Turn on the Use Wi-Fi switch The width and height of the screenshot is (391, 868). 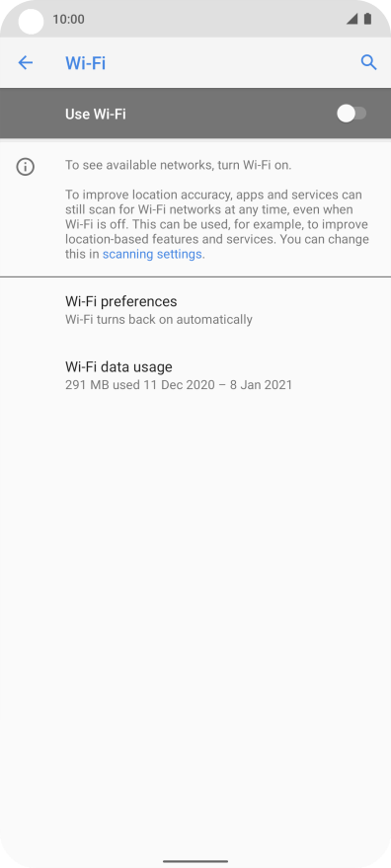tap(352, 114)
